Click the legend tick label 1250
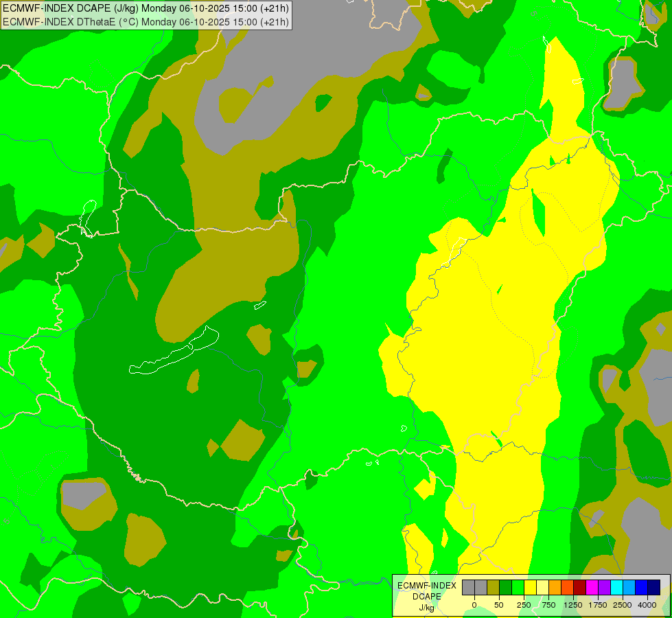The height and width of the screenshot is (618, 672). (x=573, y=605)
